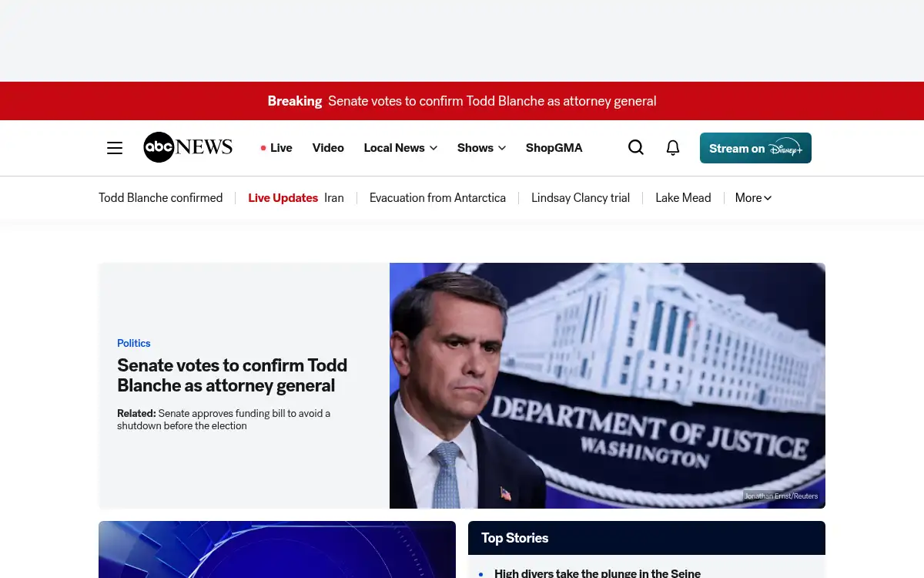Open the ShopGMA link

pos(554,148)
